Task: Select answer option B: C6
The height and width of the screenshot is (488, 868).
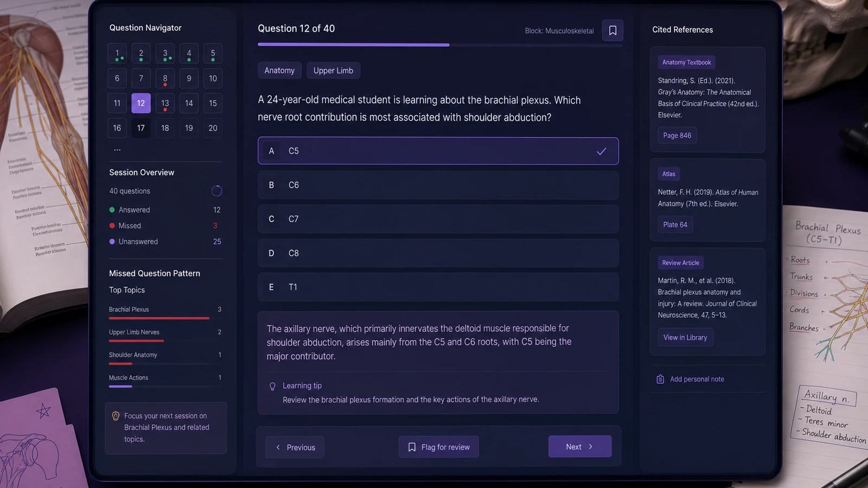Action: (x=438, y=185)
